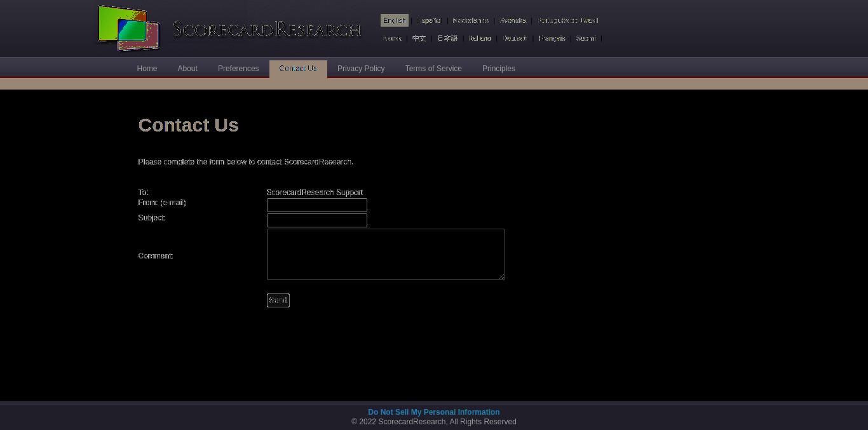Click the ScorecardResearch logo icon
868x430 pixels.
[128, 29]
